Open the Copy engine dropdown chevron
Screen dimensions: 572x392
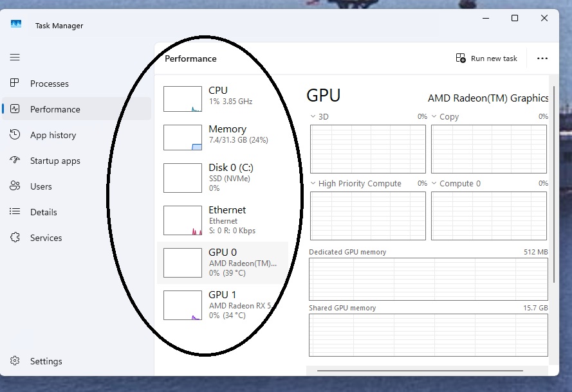pos(434,116)
